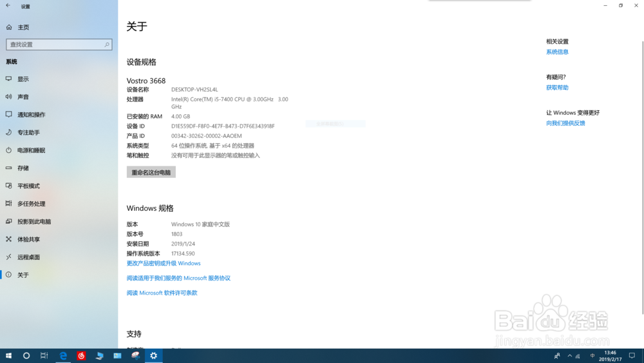Click the 平板模式 tablet mode icon

click(x=8, y=186)
